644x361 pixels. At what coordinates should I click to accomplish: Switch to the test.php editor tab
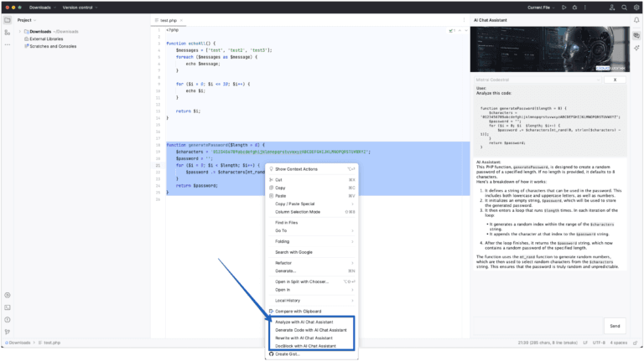[x=169, y=20]
